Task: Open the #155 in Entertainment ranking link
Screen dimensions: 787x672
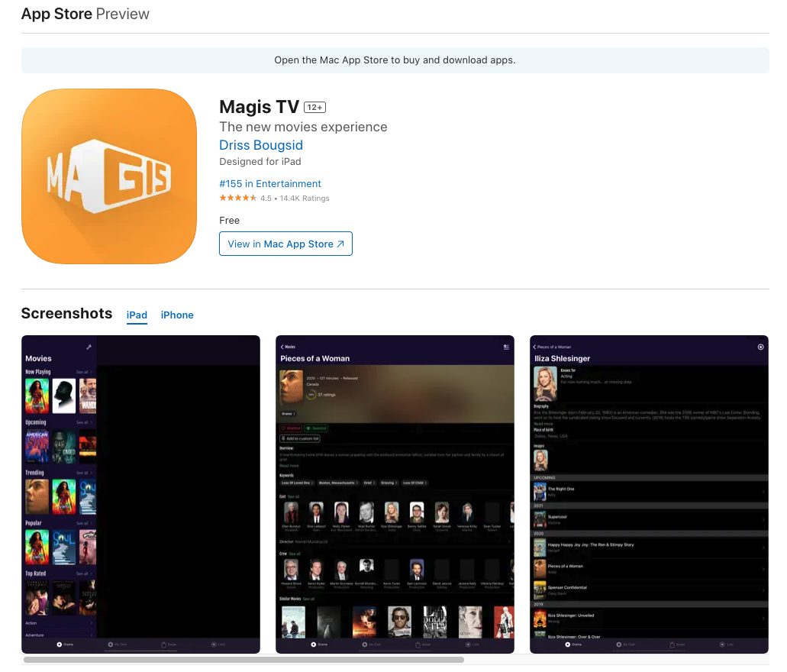Action: coord(270,184)
